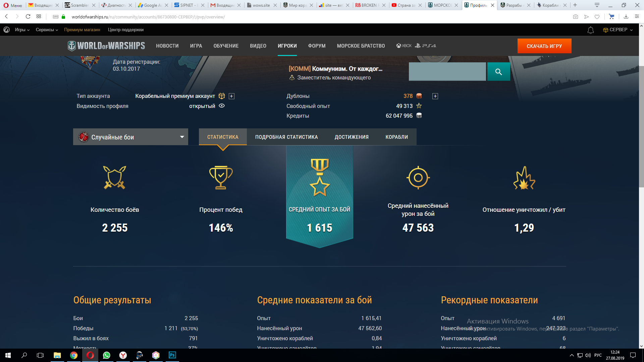Click the Wargaming logo icon in top bar

pyautogui.click(x=6, y=30)
